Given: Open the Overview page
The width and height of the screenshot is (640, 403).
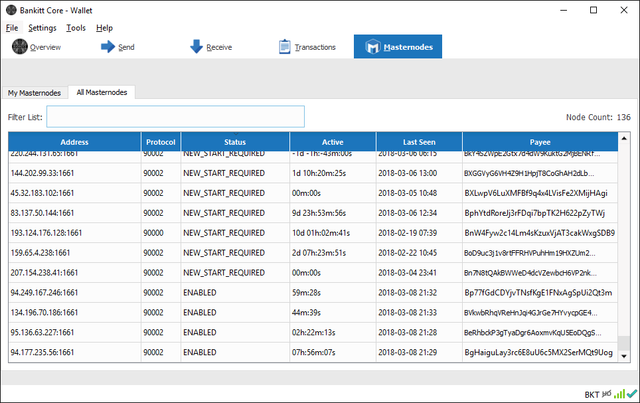Looking at the screenshot, I should click(x=37, y=47).
